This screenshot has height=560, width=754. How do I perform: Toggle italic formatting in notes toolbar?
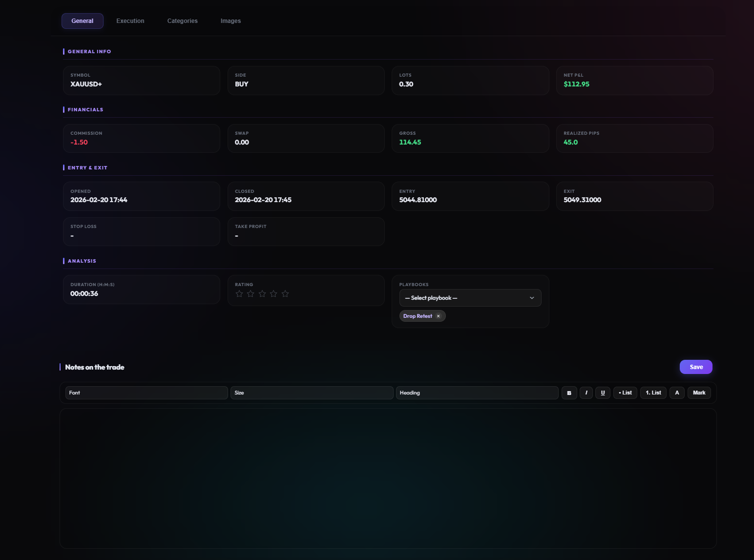pos(586,393)
